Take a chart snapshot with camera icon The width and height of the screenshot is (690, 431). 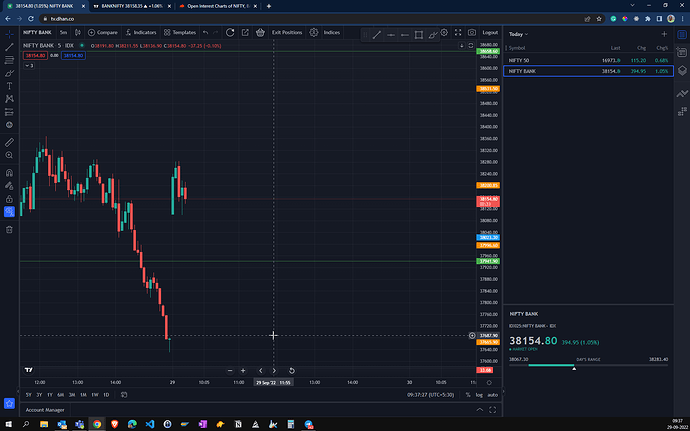pos(472,33)
